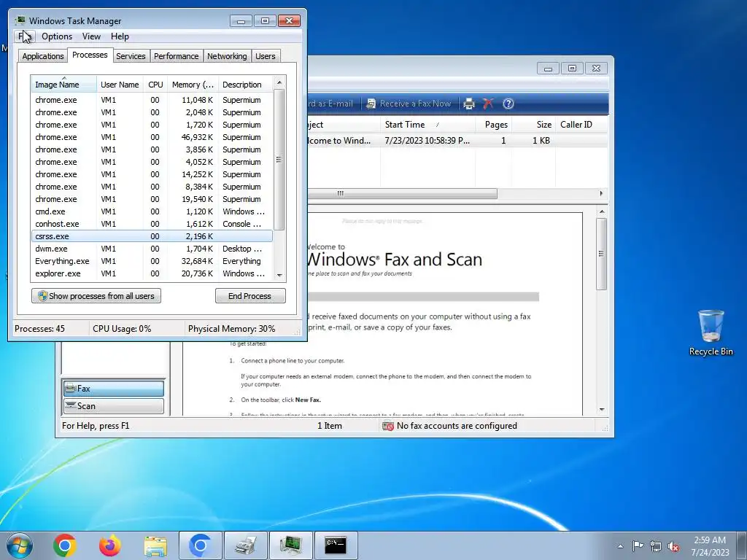Click the fax preview vertical scrollbar thumb
This screenshot has width=747, height=560.
pos(601,254)
